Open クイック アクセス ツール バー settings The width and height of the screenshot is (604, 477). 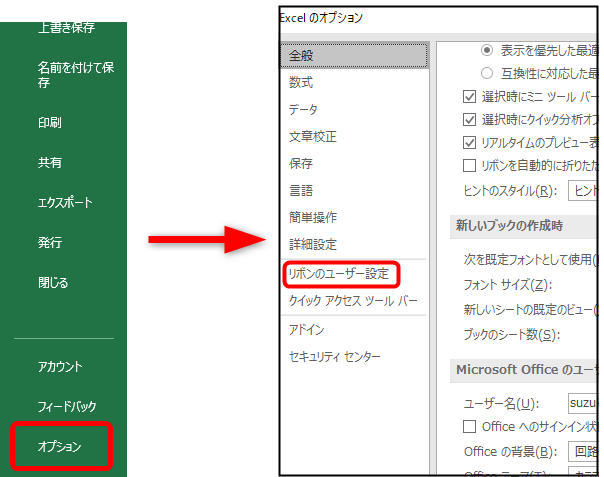tap(352, 301)
